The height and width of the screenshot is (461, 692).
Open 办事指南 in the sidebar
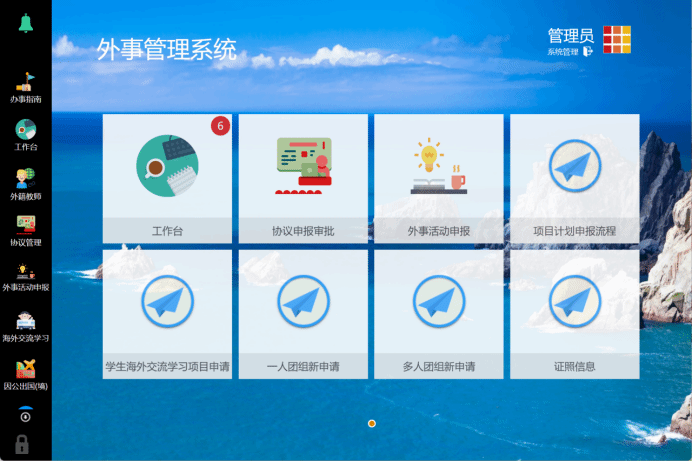[x=25, y=86]
